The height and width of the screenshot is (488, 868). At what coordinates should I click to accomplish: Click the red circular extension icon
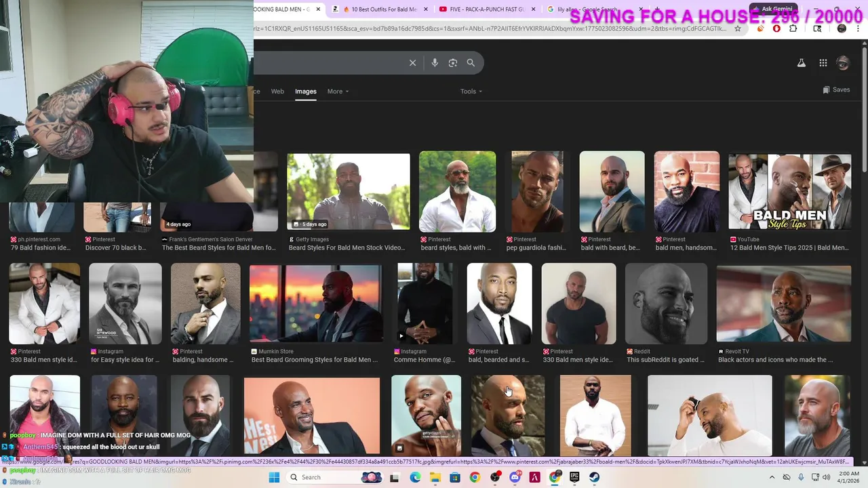pos(776,28)
